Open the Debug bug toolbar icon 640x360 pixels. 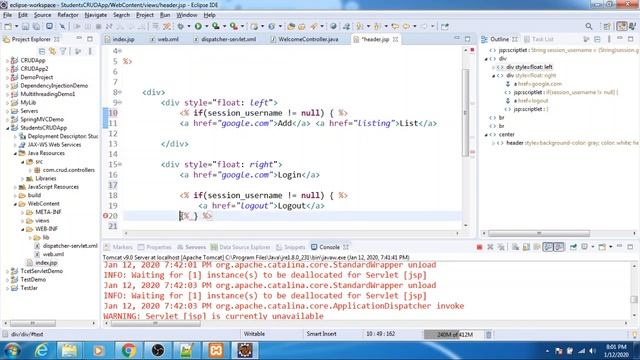pos(180,27)
